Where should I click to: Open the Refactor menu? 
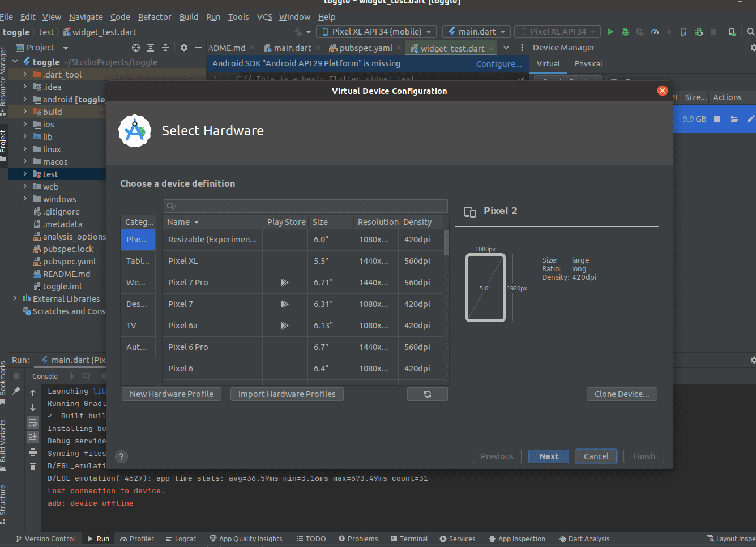[x=155, y=17]
